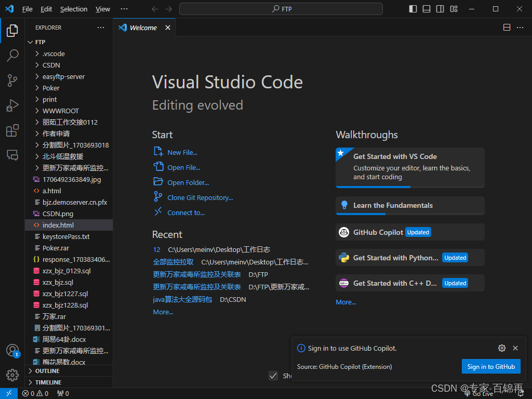Open the Selection menu
Image resolution: width=532 pixels, height=399 pixels.
[x=74, y=9]
